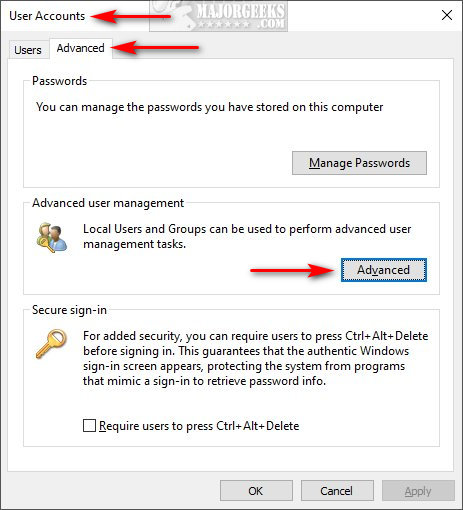Click the greyed-out Apply button

(x=418, y=491)
